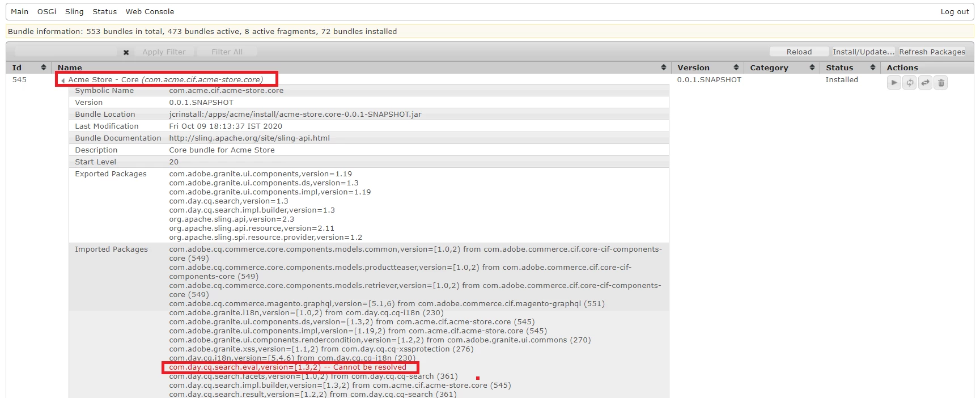Screen dimensions: 980x398
Task: Select org.apache.sling.spi.resource.provider export entry
Action: (x=265, y=238)
